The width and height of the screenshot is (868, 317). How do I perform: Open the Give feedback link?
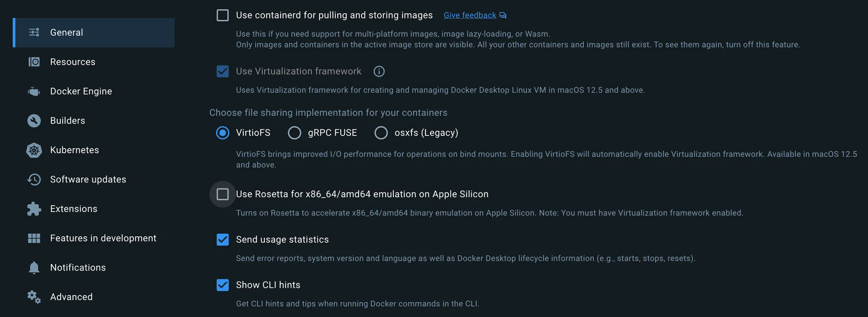470,15
